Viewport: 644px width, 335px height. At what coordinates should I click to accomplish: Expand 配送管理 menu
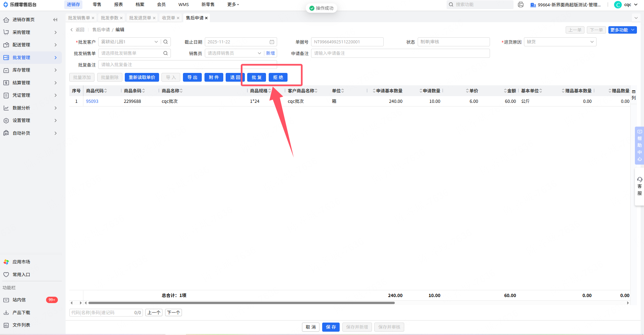(x=31, y=45)
